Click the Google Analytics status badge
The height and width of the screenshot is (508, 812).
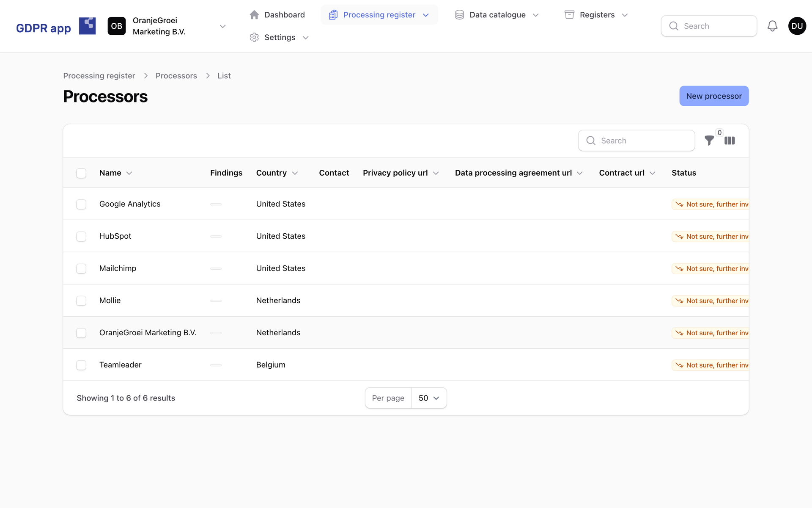tap(710, 204)
